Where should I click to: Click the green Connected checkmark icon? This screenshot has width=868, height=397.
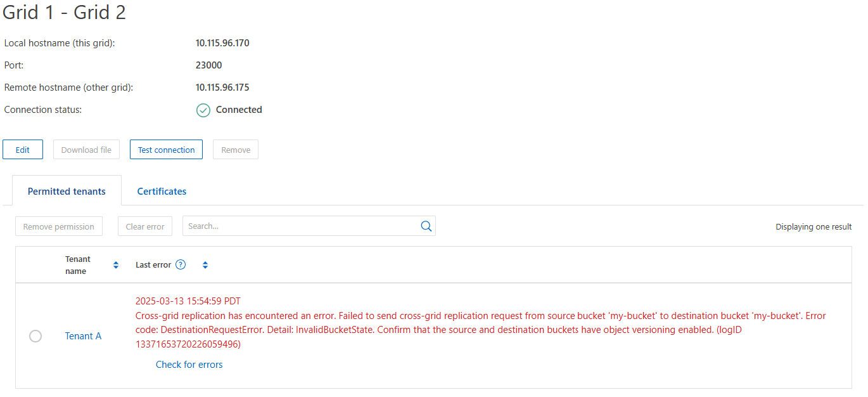[x=203, y=110]
